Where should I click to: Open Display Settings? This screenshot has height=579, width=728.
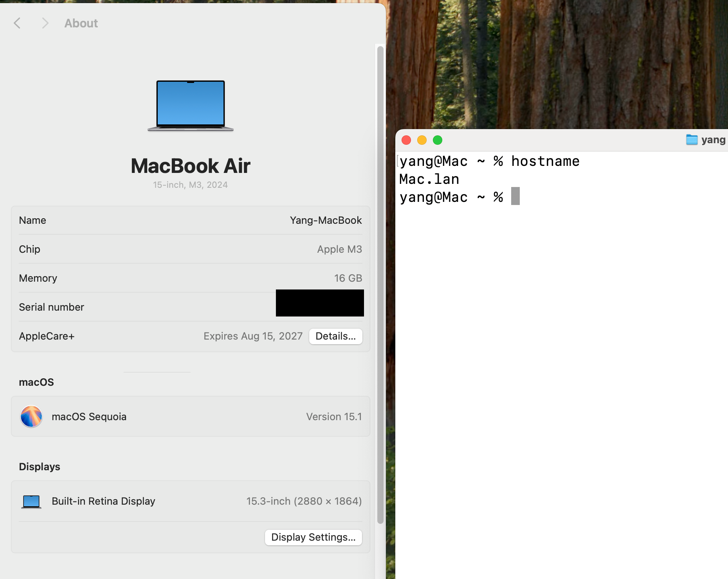[314, 538]
